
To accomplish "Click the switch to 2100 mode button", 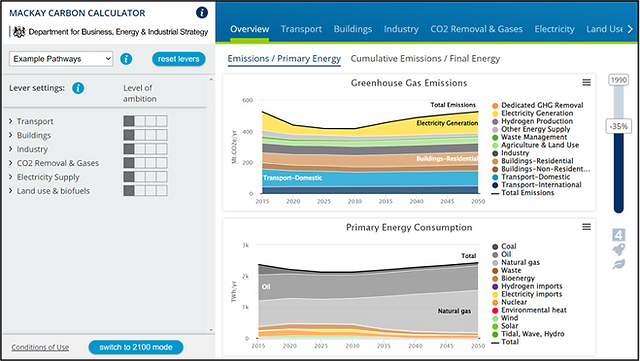I will (x=136, y=347).
